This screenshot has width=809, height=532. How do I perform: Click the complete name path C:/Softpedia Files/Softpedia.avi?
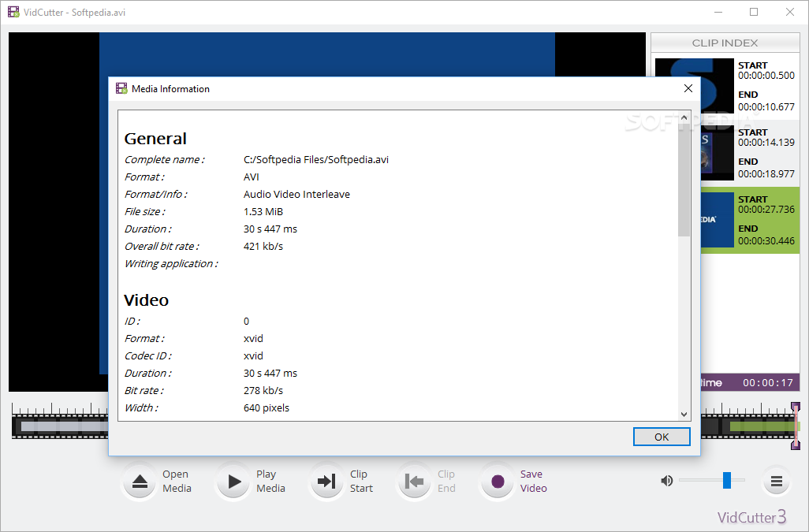[x=315, y=159]
